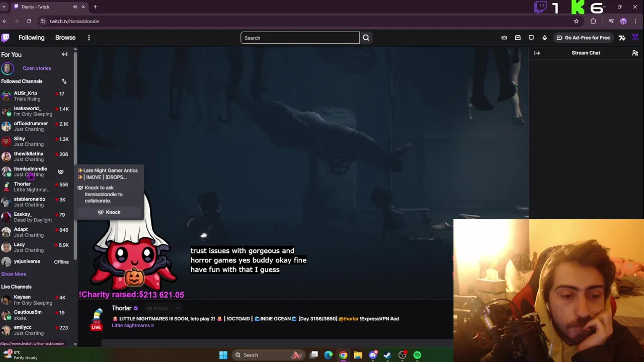
Task: Open the purple user avatar menu
Action: tap(635, 38)
